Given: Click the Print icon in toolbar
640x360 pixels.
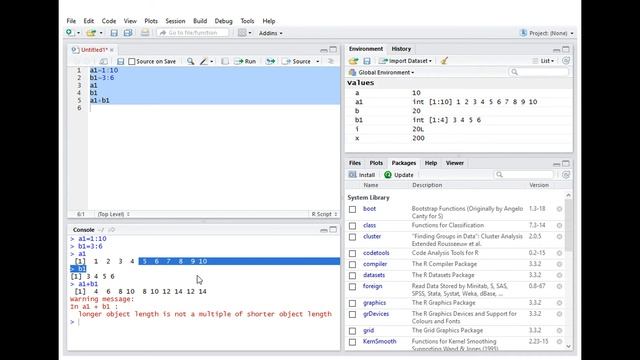Looking at the screenshot, I should [x=145, y=33].
